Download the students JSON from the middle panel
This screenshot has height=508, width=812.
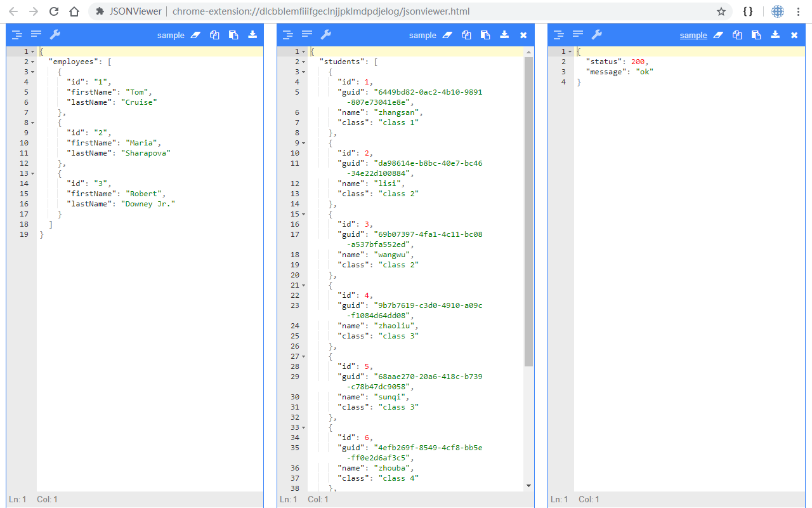pos(504,35)
